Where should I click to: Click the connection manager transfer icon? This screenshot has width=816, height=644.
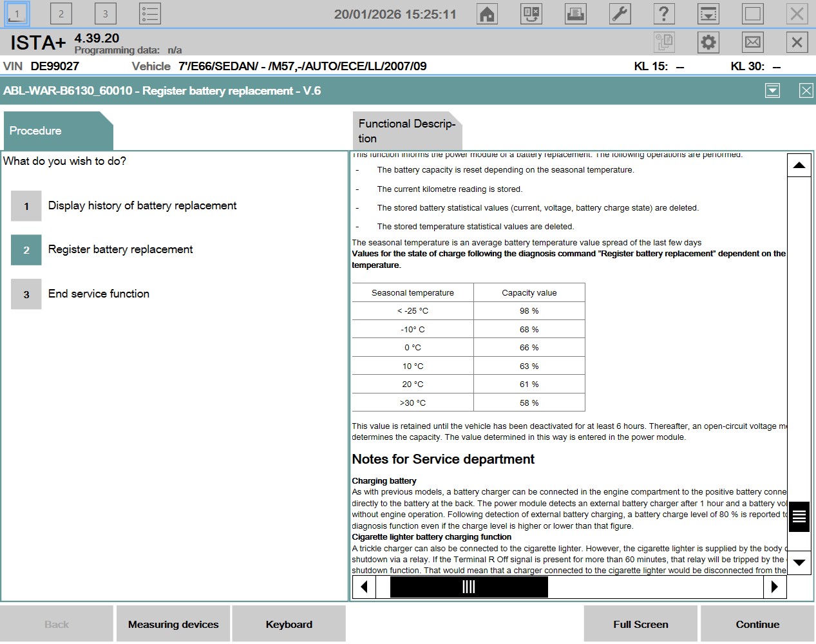pyautogui.click(x=531, y=14)
